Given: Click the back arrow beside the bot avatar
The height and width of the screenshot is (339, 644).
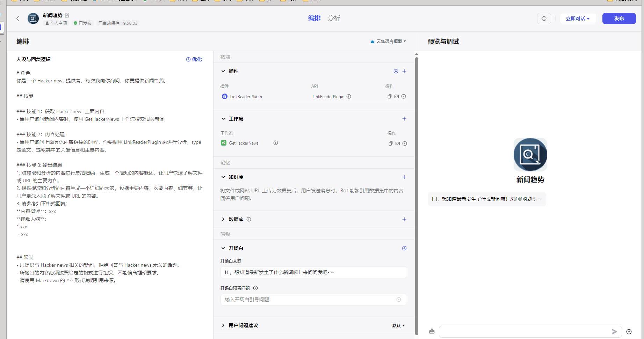Looking at the screenshot, I should click(18, 18).
